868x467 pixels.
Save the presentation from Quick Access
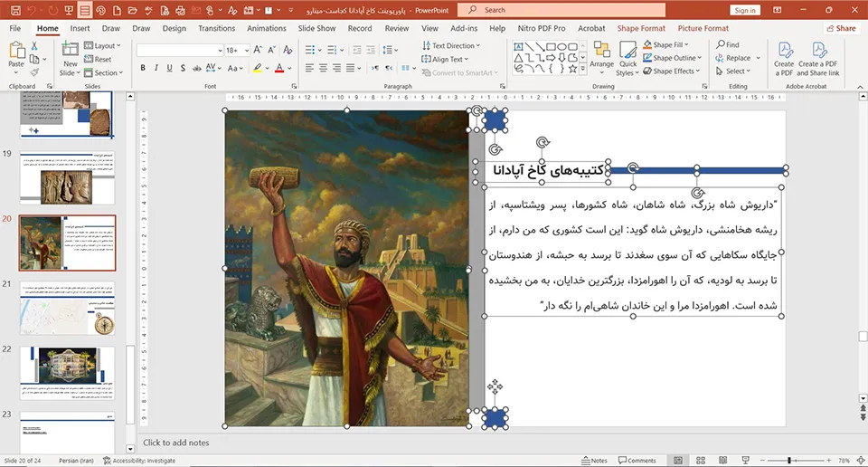point(15,10)
